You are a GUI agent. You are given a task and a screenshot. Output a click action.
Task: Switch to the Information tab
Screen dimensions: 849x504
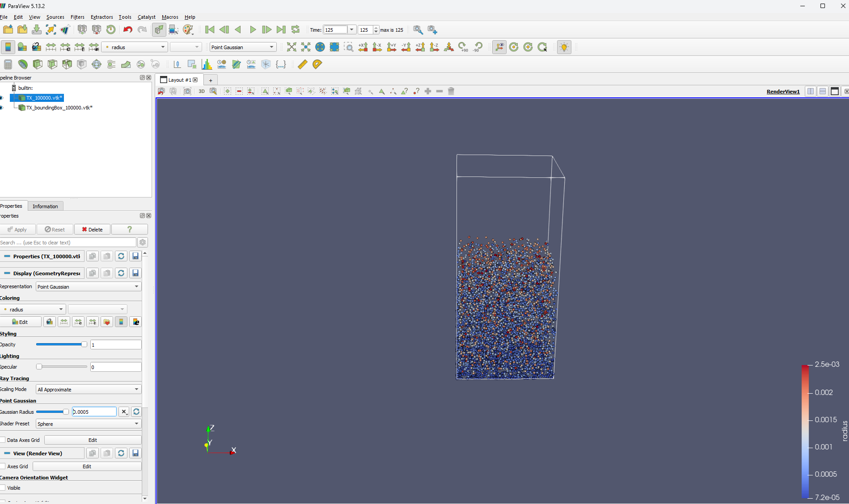[x=45, y=206]
